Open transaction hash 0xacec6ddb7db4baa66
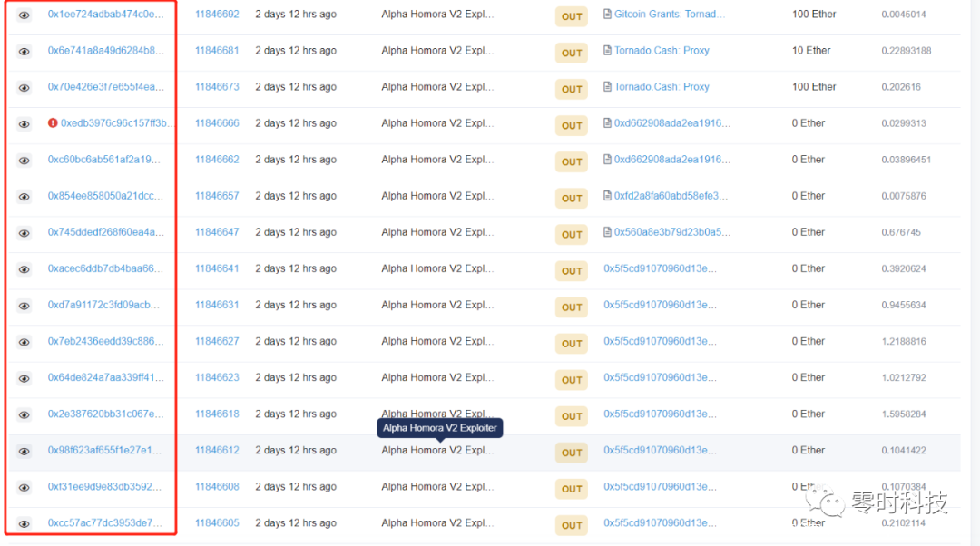Image resolution: width=980 pixels, height=546 pixels. click(x=105, y=268)
